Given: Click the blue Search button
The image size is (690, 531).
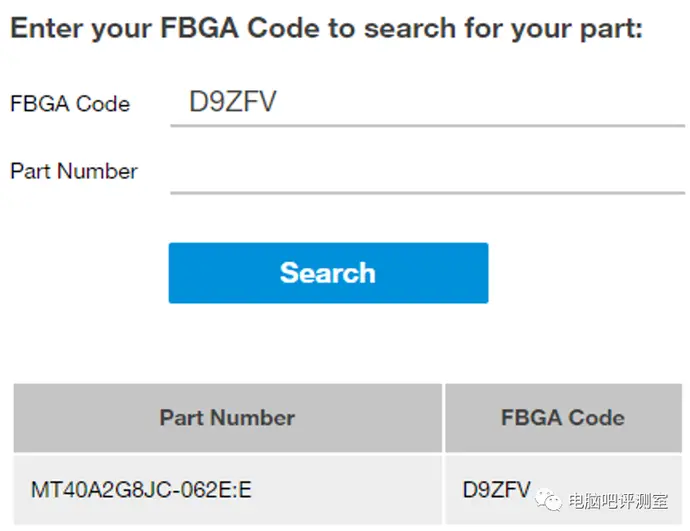Looking at the screenshot, I should (328, 273).
